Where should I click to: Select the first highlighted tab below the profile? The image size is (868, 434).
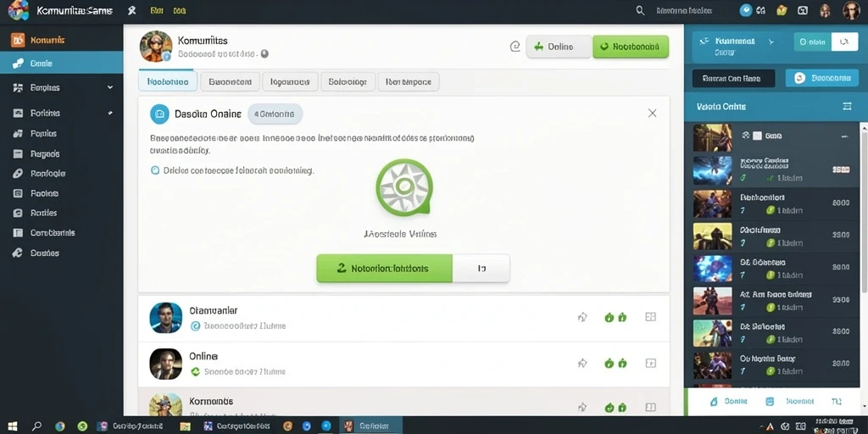(168, 82)
